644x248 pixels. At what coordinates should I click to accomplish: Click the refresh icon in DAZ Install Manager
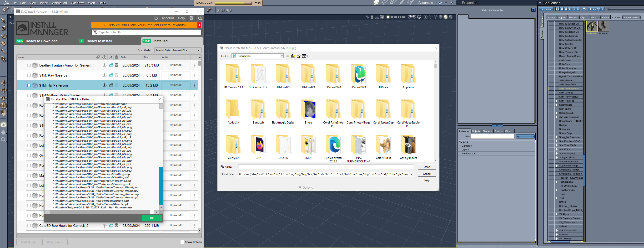click(156, 18)
